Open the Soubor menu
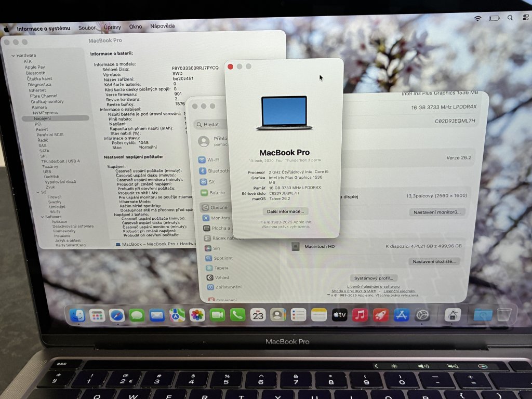The height and width of the screenshot is (399, 532). pyautogui.click(x=87, y=28)
